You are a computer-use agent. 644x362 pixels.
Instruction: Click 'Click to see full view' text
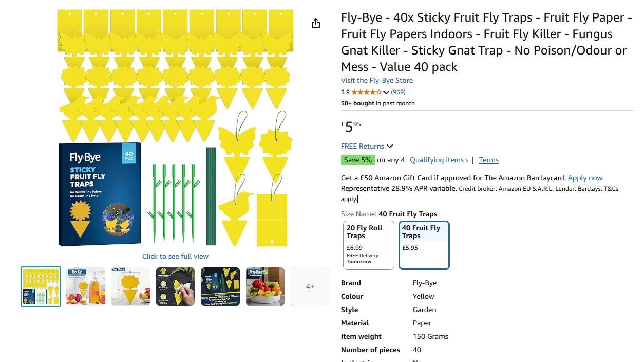(175, 256)
